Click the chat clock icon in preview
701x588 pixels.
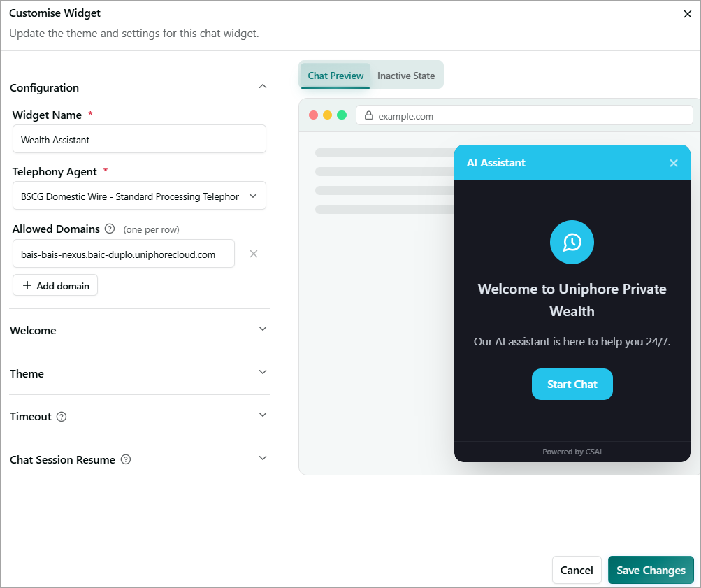tap(572, 243)
